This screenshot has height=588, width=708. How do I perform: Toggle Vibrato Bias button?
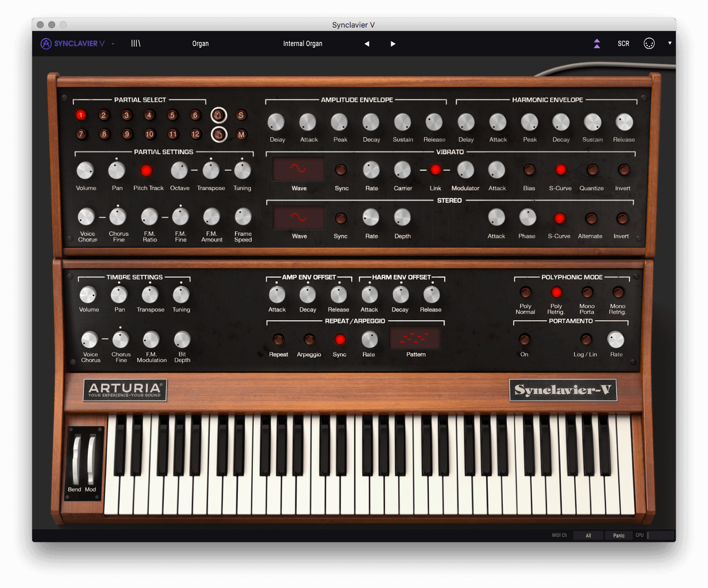pos(529,170)
